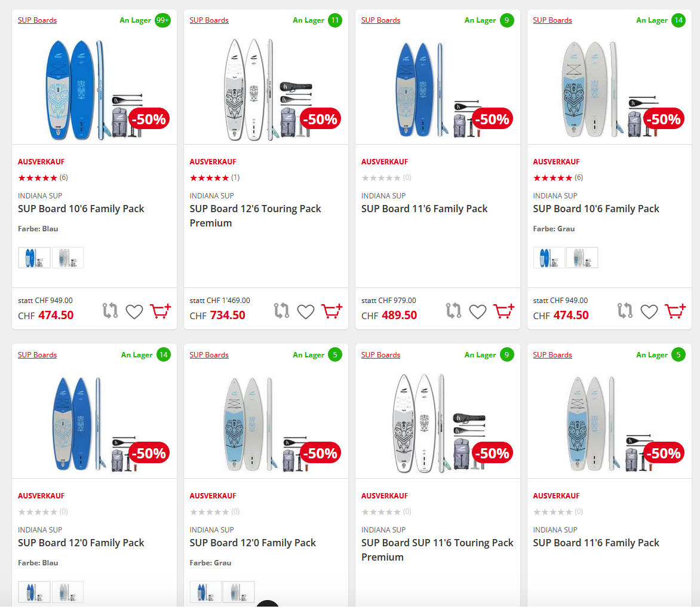Save blue 10'6 Family Pack to wishlist
The image size is (700, 609).
[x=134, y=311]
